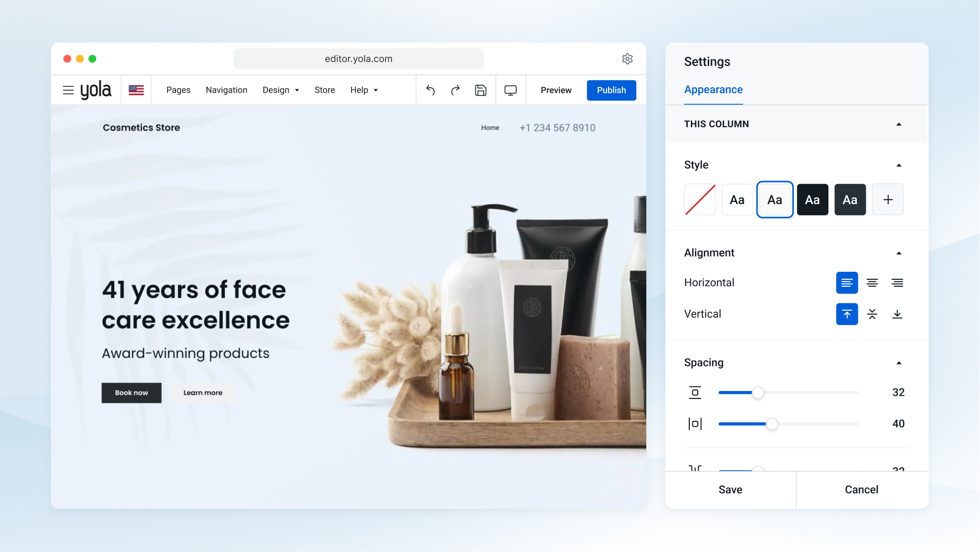Align content vertically to top

847,314
